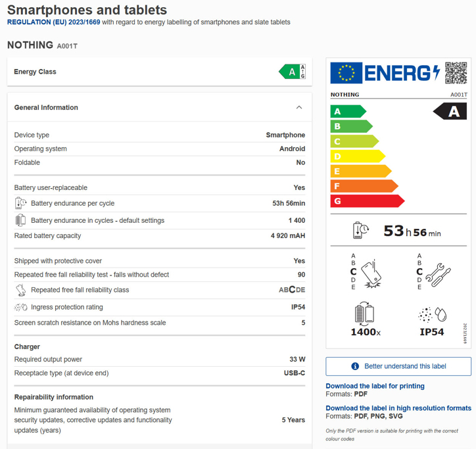
Task: Open Download the label in high resolution formats
Action: 398,408
